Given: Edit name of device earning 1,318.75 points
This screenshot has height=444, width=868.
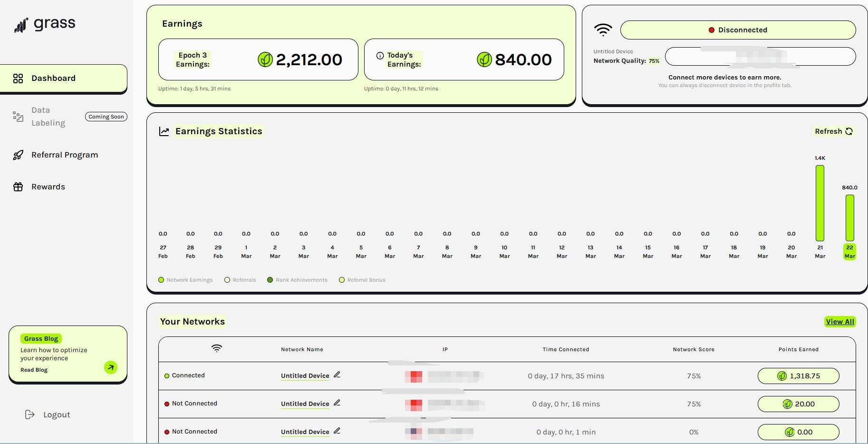Looking at the screenshot, I should pos(337,375).
